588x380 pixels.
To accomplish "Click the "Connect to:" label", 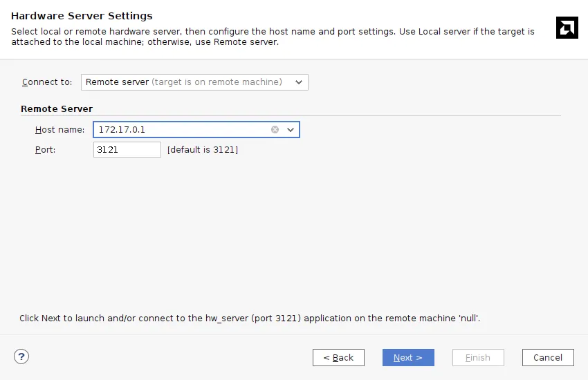I will 47,82.
